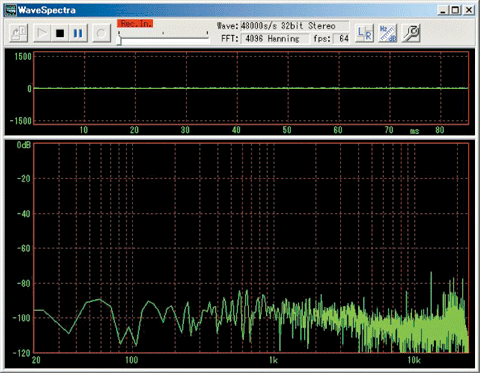Click the 40 ms time axis label

(236, 130)
